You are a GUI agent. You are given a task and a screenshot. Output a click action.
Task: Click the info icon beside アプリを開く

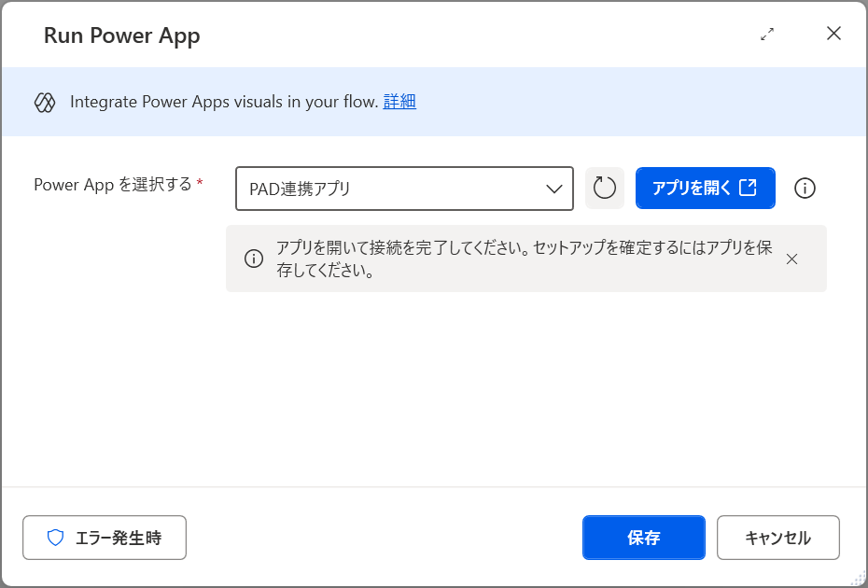[805, 189]
